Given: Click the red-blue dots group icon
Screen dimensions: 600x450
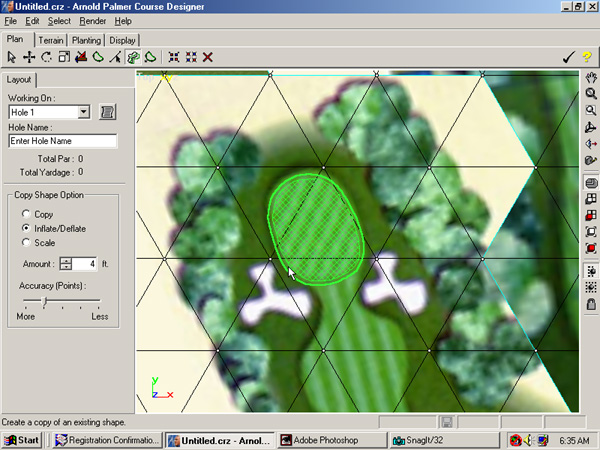Looking at the screenshot, I should click(174, 57).
